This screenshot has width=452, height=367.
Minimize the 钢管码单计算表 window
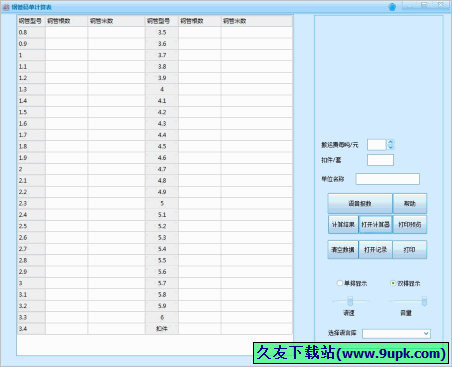point(410,5)
